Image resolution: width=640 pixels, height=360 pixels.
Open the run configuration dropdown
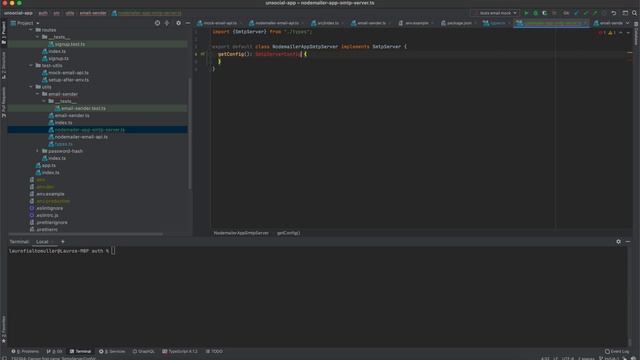pyautogui.click(x=495, y=13)
